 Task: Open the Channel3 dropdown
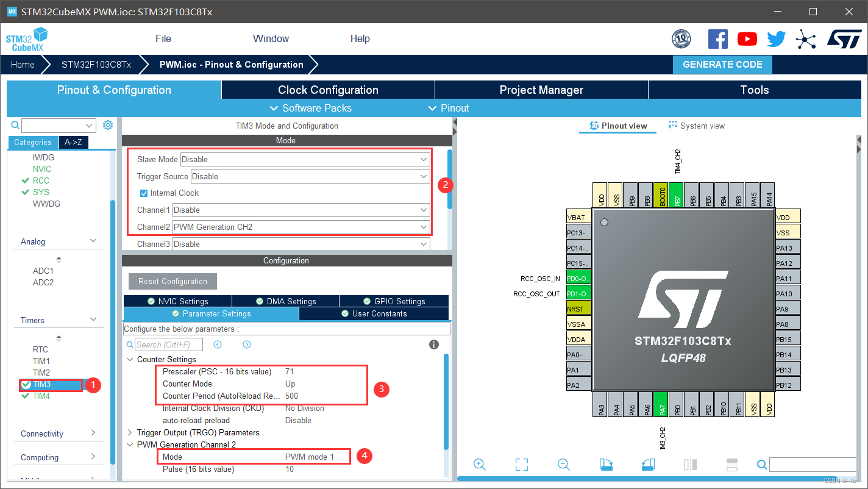301,244
